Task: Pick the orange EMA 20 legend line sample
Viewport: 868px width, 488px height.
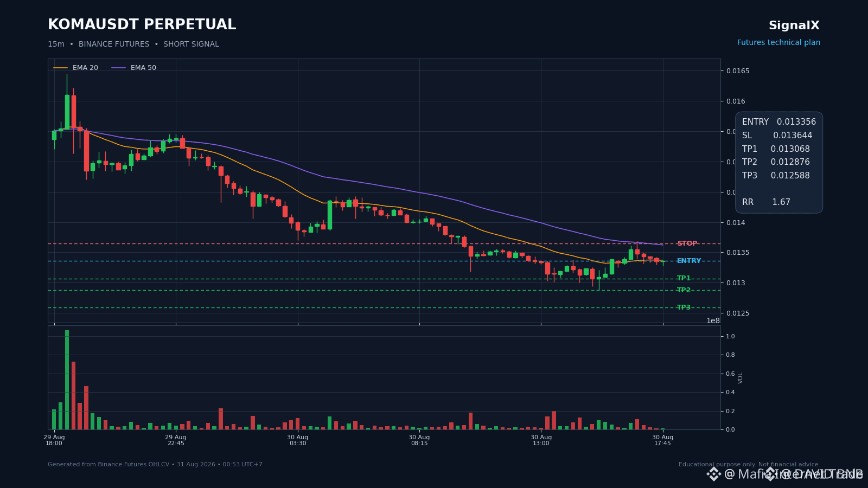Action: (x=61, y=68)
